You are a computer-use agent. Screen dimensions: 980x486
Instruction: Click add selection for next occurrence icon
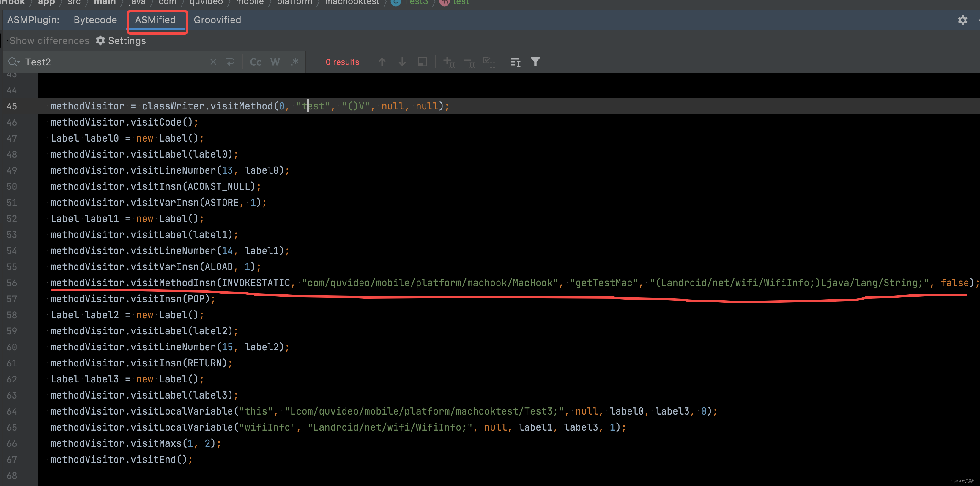449,62
